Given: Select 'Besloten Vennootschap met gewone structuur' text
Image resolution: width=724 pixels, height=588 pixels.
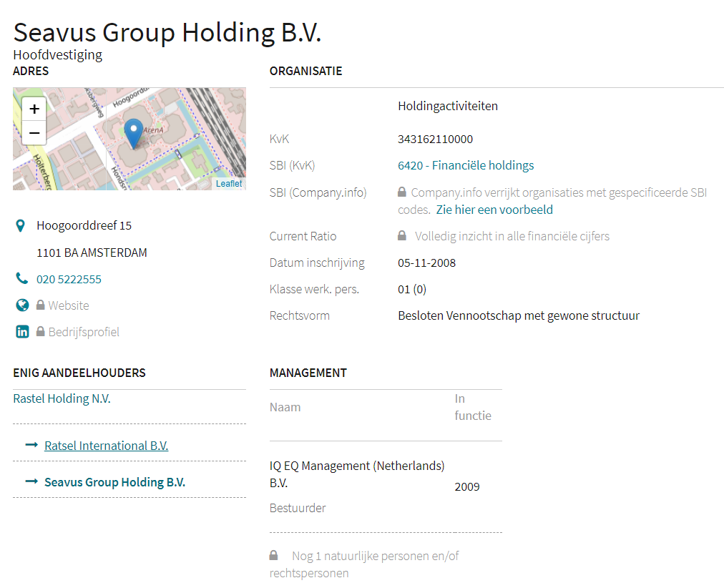Looking at the screenshot, I should (519, 315).
